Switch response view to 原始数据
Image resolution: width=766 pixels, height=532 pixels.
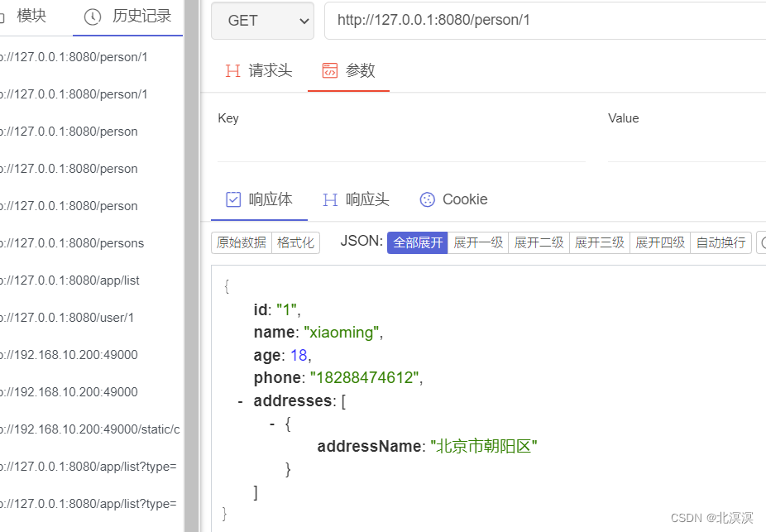241,242
